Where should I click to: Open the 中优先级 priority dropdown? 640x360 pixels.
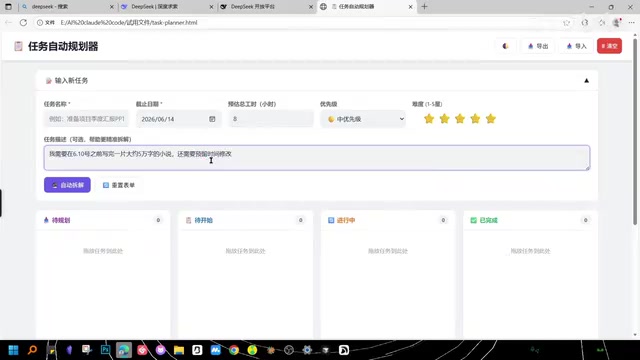pyautogui.click(x=363, y=119)
